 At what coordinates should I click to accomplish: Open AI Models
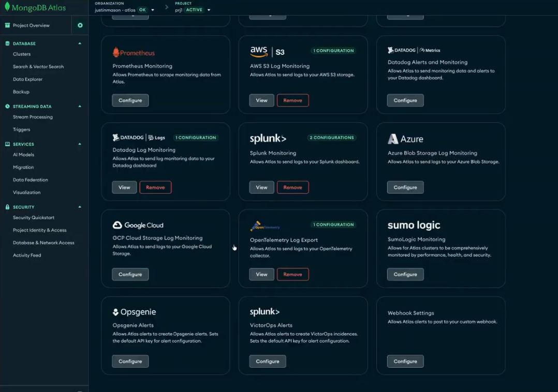(x=23, y=155)
